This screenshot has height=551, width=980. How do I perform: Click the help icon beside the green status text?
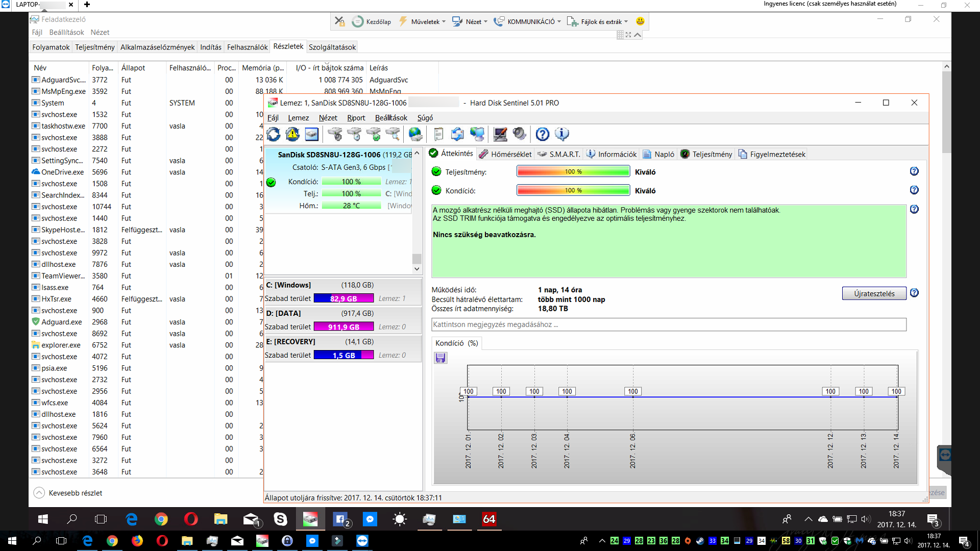914,209
